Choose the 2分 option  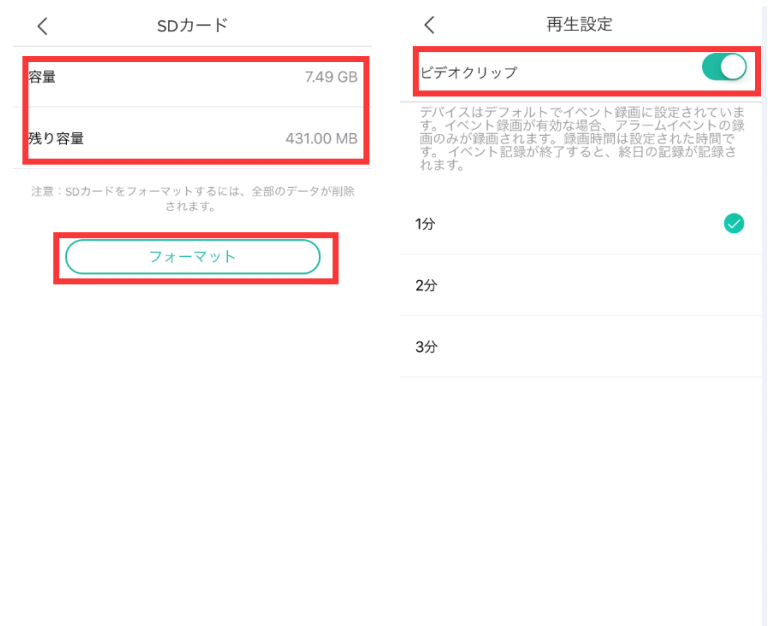pyautogui.click(x=581, y=285)
